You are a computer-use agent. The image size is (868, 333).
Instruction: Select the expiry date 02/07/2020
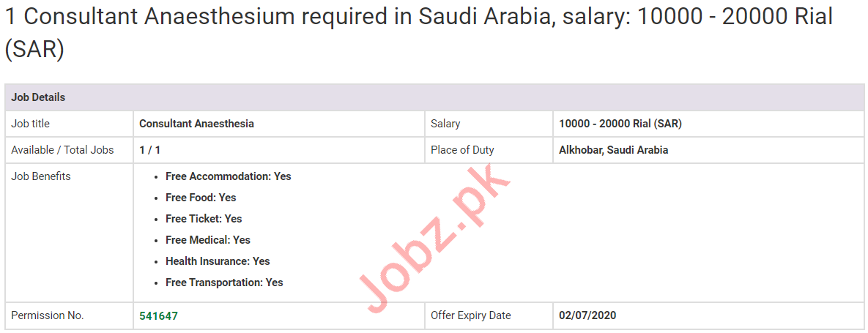[x=587, y=315]
